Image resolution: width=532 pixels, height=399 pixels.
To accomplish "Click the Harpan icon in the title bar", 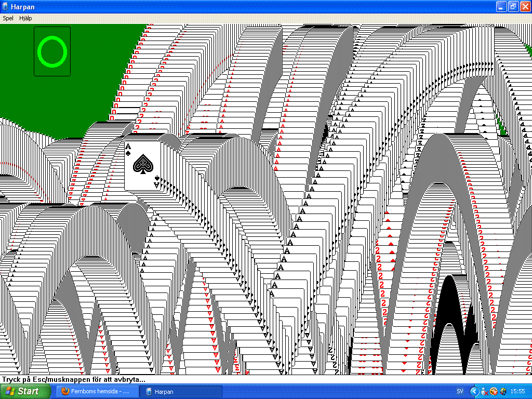I will click(6, 6).
